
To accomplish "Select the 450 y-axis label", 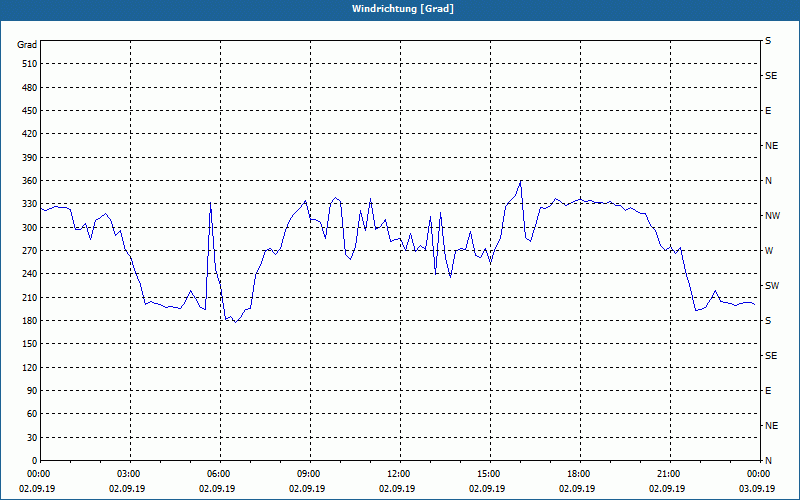I will [x=30, y=111].
